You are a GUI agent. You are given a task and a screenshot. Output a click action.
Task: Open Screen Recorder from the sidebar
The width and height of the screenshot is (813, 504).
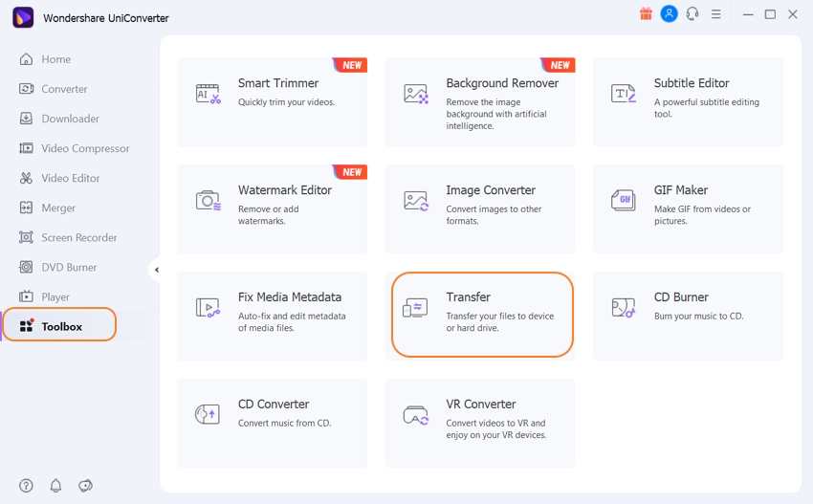[78, 237]
